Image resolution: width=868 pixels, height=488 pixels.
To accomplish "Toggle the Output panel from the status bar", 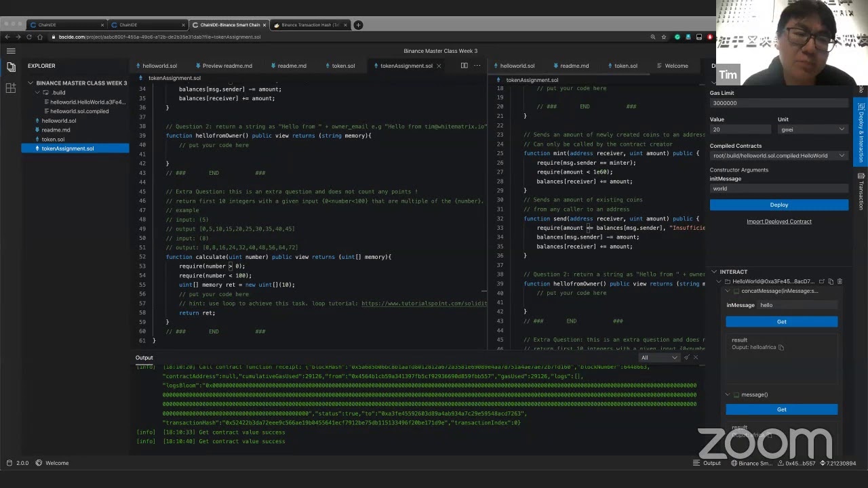I will (x=707, y=463).
